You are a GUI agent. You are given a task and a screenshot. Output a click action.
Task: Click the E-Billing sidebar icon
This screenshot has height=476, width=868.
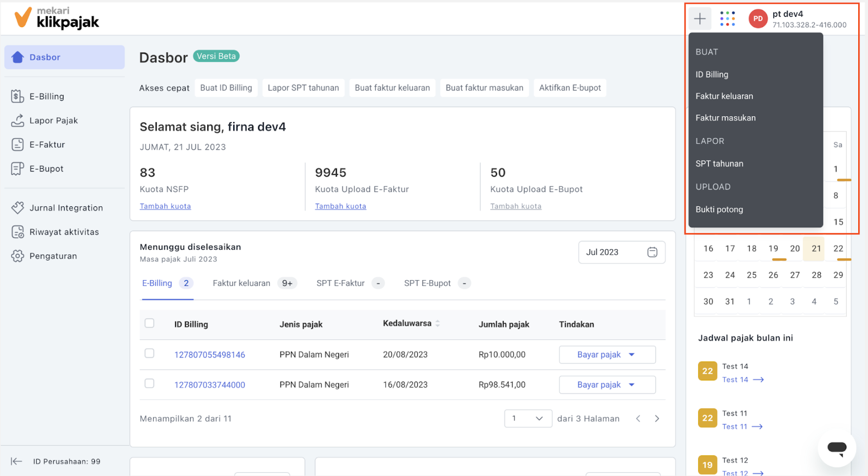point(17,96)
